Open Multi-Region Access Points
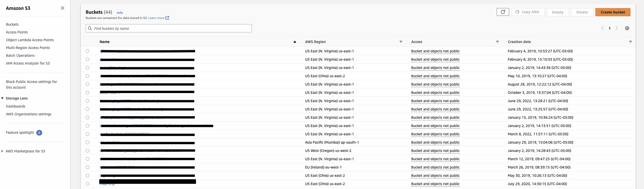The image size is (644, 189). click(28, 48)
